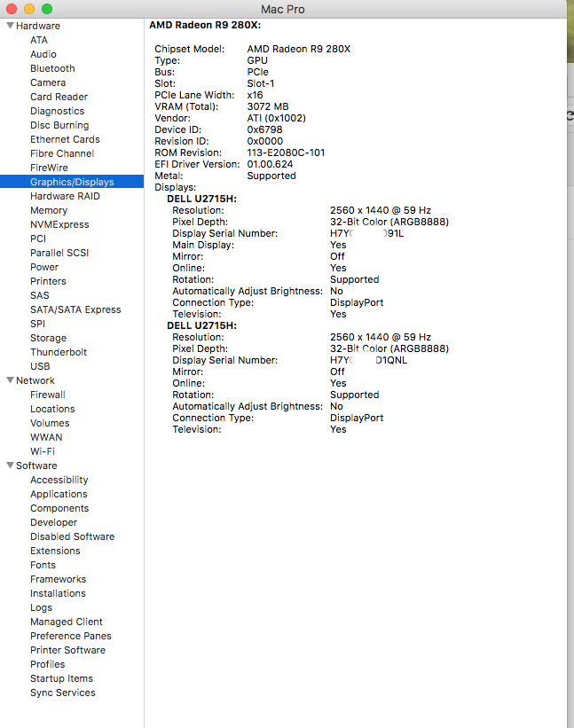Select ATA in the sidebar

pyautogui.click(x=39, y=40)
